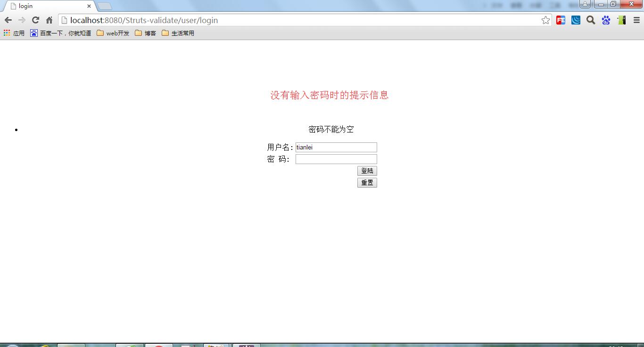Maximize or restore the Chrome window
The width and height of the screenshot is (644, 347).
613,4
